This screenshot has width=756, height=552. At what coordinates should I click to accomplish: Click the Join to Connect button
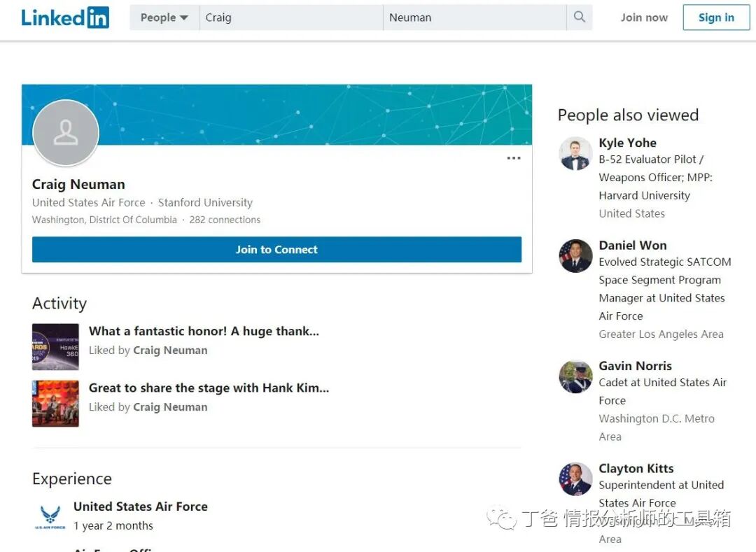276,250
